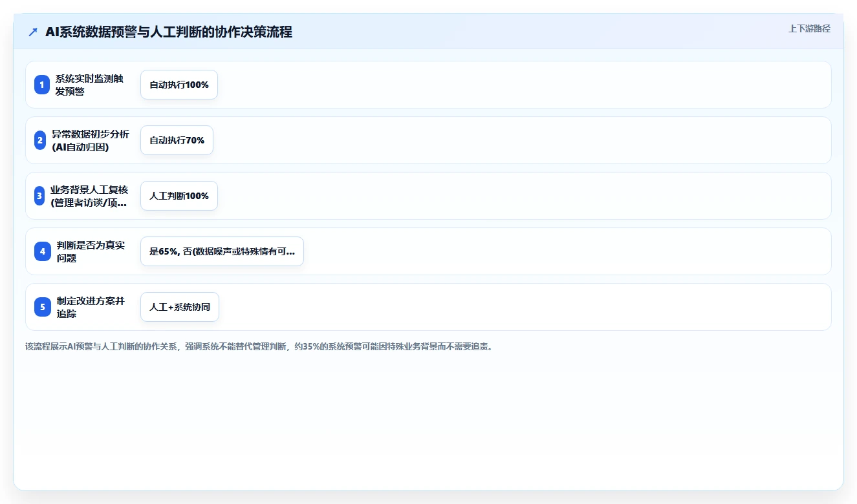Click the footer description about 35% alerts
Screen dimensions: 857x504
point(260,346)
